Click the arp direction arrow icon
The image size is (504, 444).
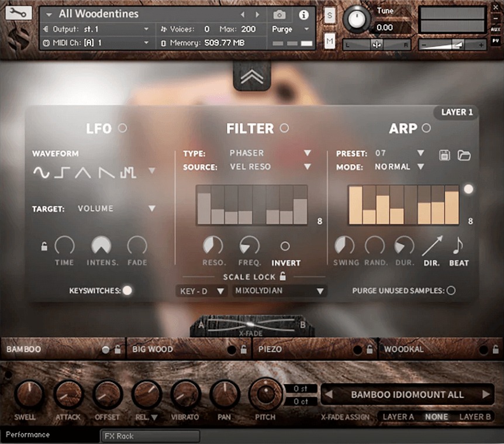432,246
